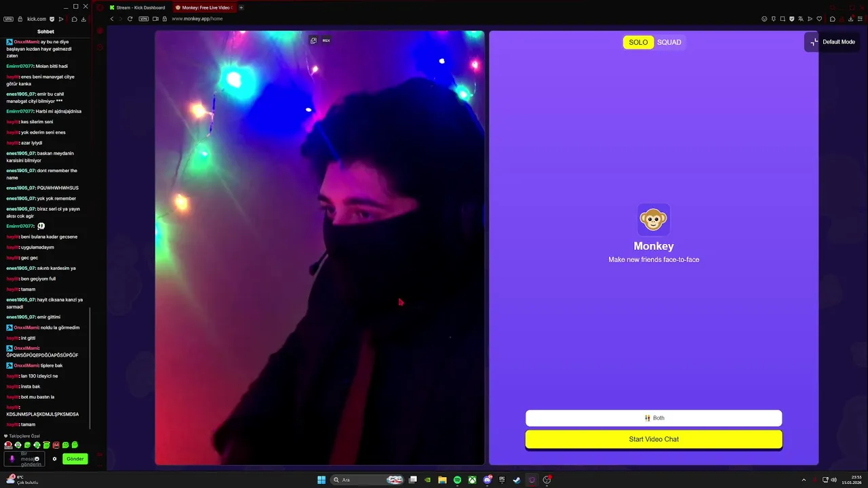Open chat settings gear icon
Viewport: 868px width, 488px height.
point(55,459)
